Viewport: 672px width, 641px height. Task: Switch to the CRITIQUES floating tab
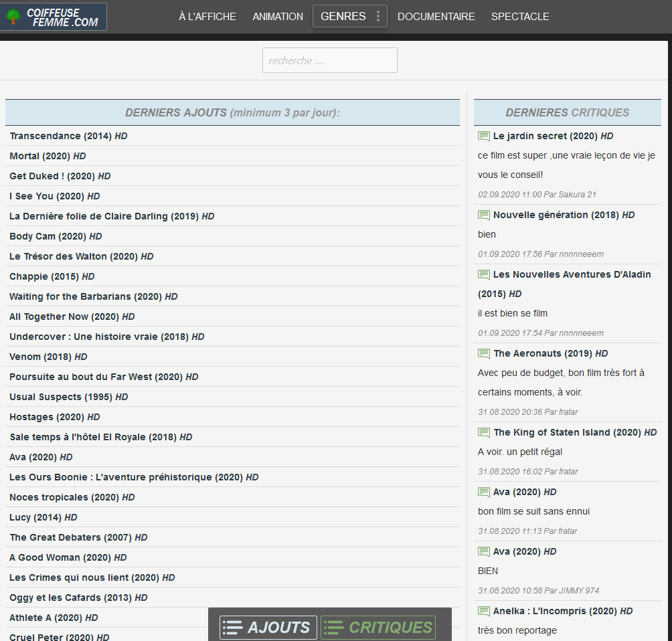(378, 628)
